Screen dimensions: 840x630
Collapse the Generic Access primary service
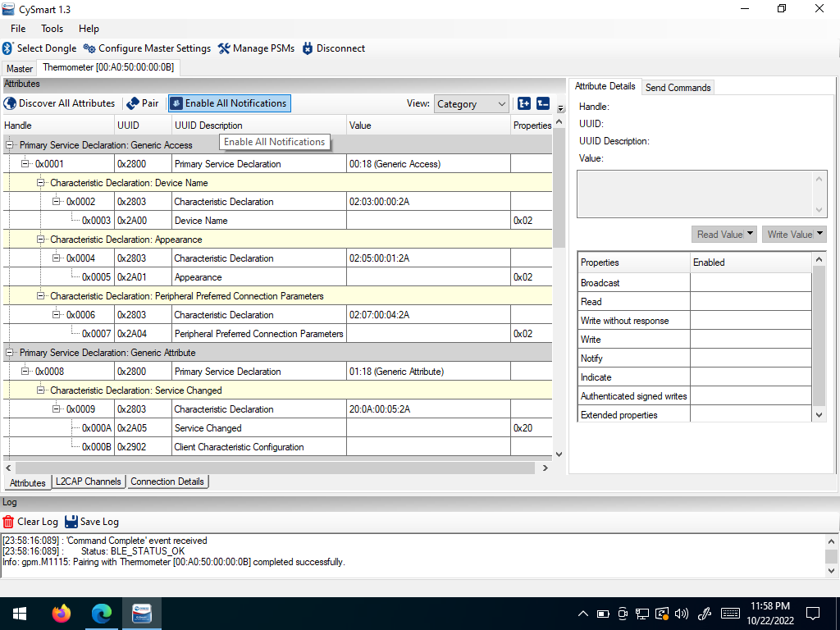tap(9, 144)
